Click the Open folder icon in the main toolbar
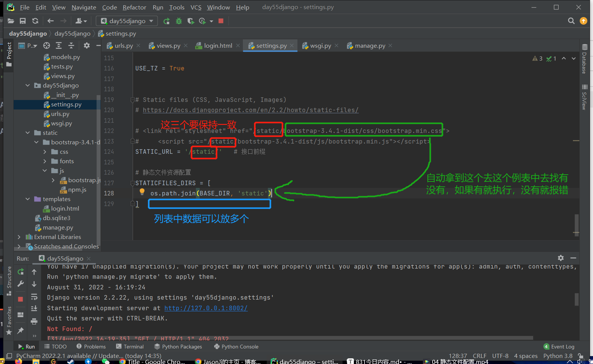The width and height of the screenshot is (593, 364). pos(11,21)
